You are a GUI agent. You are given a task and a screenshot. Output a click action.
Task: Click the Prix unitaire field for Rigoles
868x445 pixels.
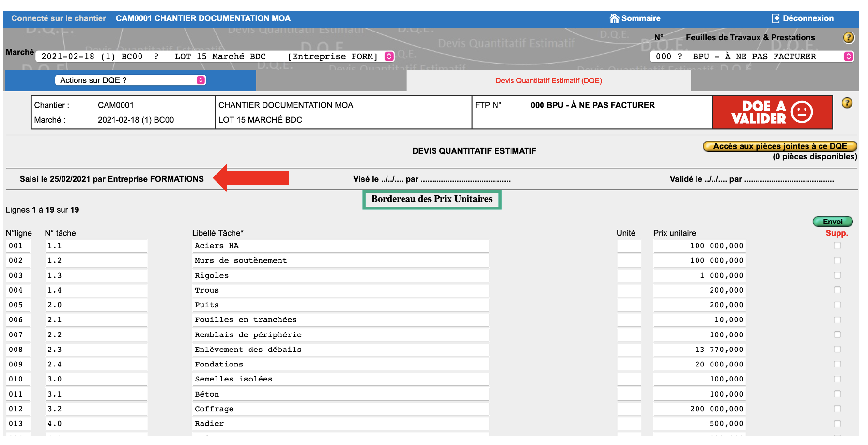pyautogui.click(x=699, y=275)
